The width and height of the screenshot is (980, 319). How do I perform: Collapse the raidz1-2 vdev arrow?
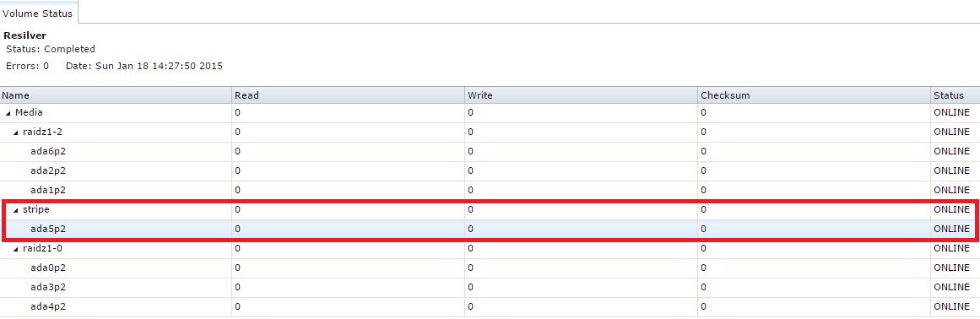point(16,132)
